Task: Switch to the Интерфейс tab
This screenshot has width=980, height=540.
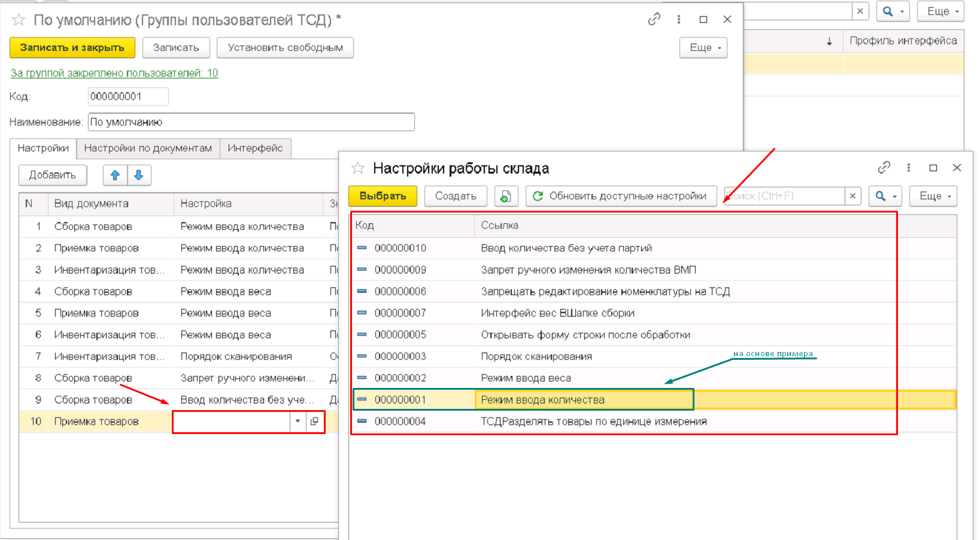Action: point(255,148)
